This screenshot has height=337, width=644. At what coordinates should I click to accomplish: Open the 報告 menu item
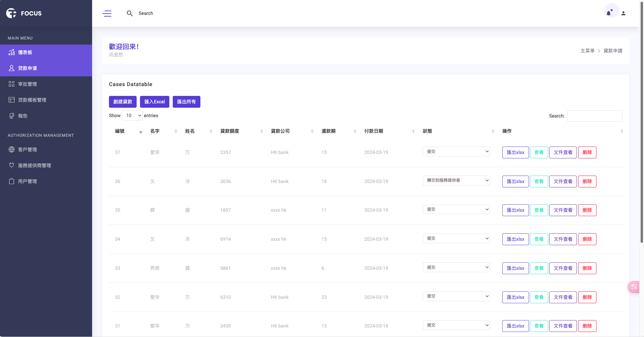[x=46, y=116]
